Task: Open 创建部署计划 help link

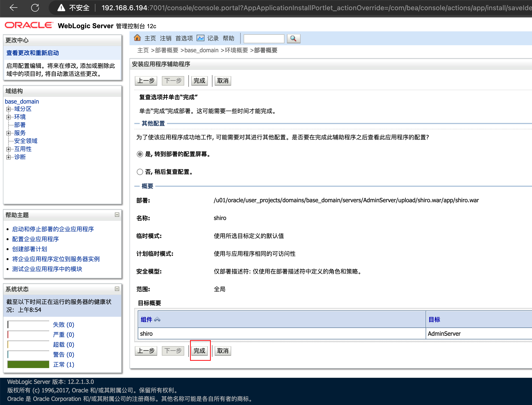Action: (x=30, y=249)
